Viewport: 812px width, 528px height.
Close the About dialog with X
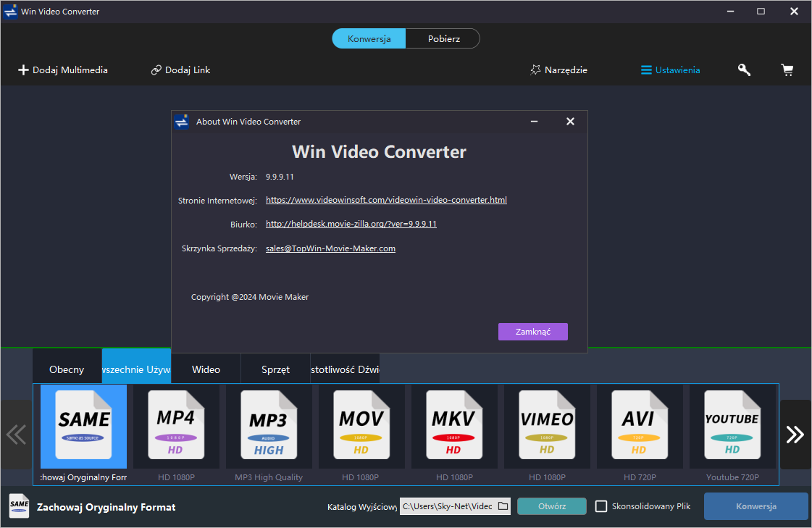coord(570,122)
